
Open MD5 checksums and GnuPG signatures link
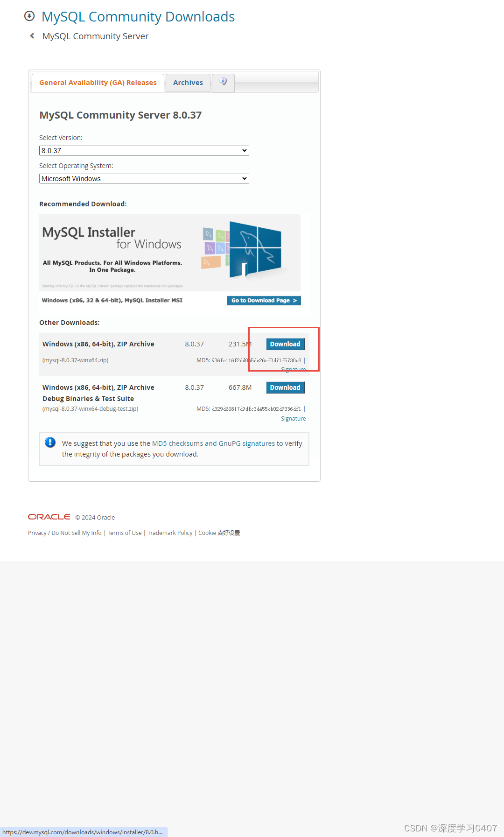pyautogui.click(x=213, y=443)
